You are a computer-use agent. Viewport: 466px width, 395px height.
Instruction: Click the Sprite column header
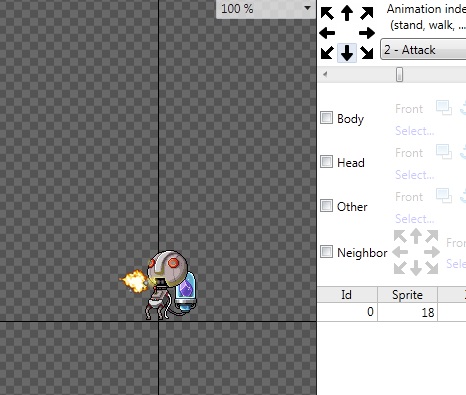[407, 295]
